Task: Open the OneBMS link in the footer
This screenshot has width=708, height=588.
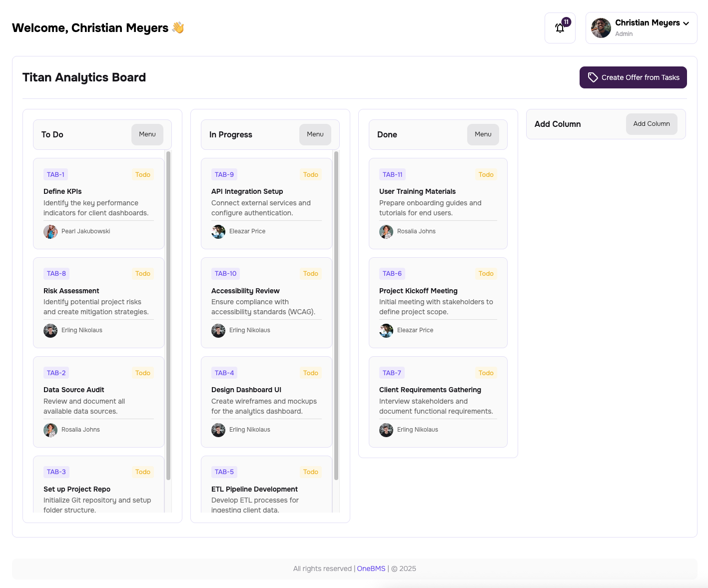Action: click(x=371, y=569)
